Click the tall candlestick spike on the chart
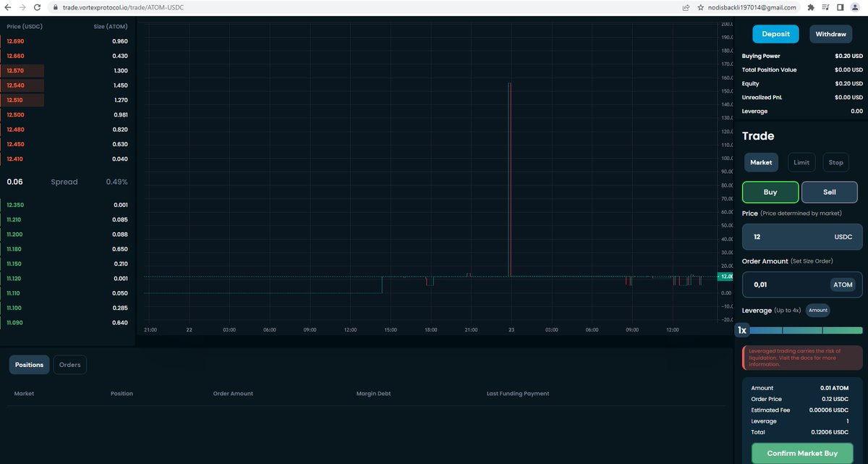 [510, 180]
